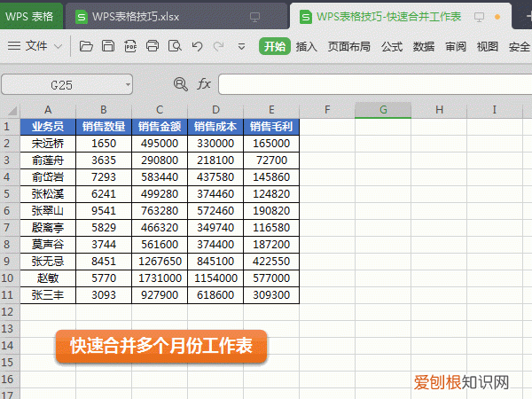Viewport: 532px width, 399px height.
Task: Expand the arrow next to 文件
Action: coord(59,46)
